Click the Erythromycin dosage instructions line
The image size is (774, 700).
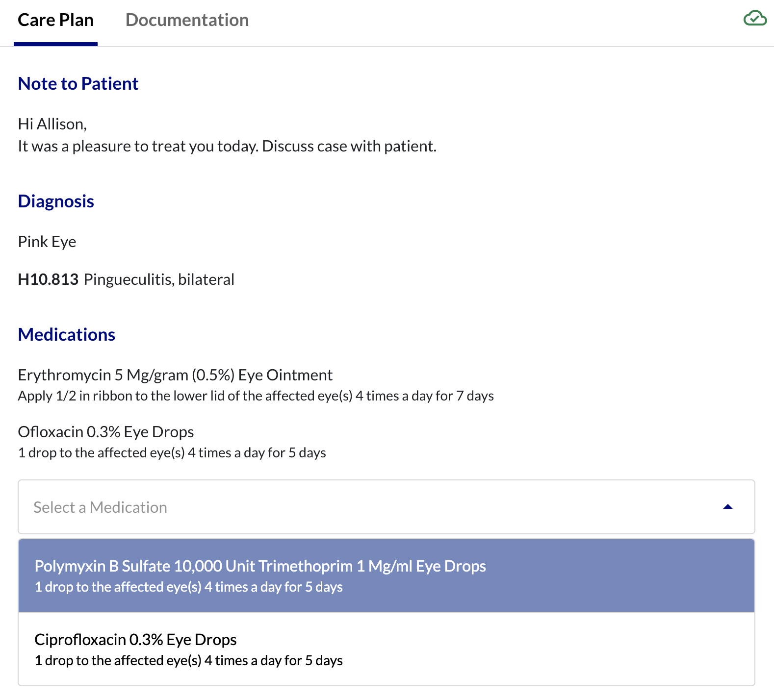(256, 396)
